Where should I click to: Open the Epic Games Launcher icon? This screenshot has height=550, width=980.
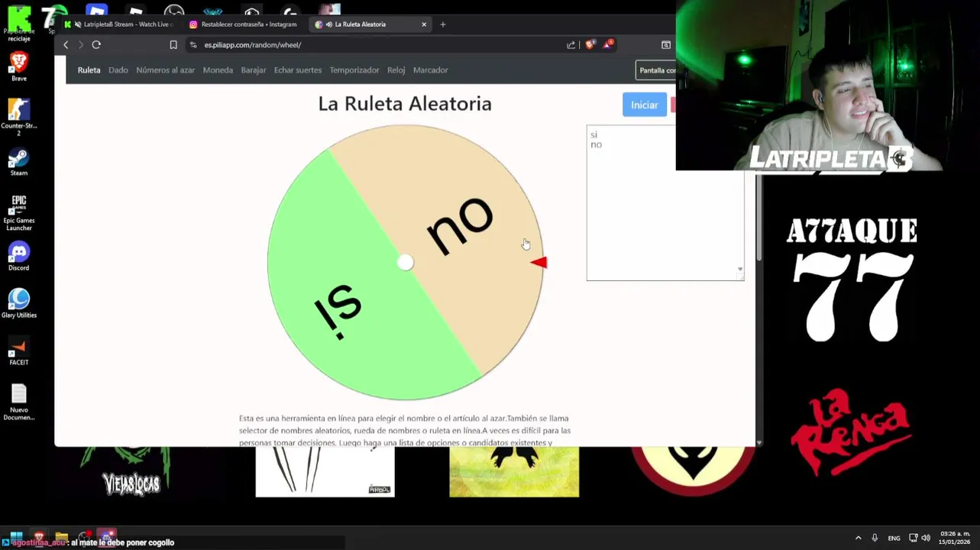[x=19, y=212]
